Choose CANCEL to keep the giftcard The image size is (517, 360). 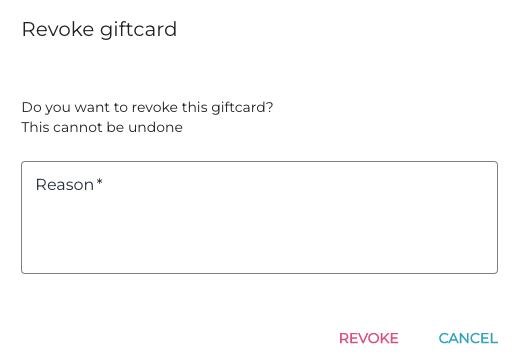468,338
